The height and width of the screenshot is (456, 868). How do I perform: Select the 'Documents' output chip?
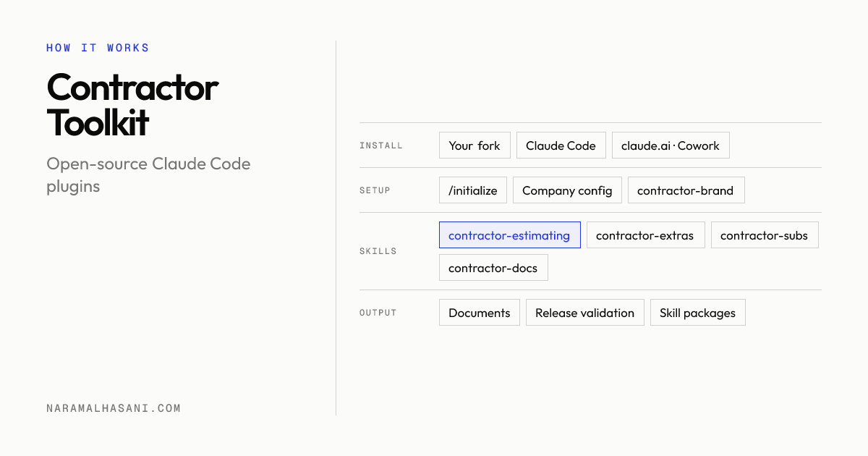coord(480,313)
